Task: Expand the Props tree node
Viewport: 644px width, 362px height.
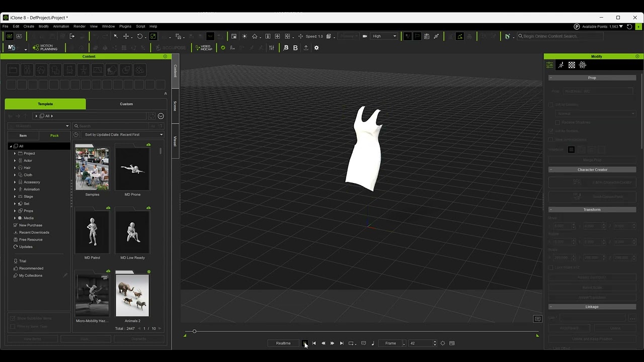Action: point(15,211)
